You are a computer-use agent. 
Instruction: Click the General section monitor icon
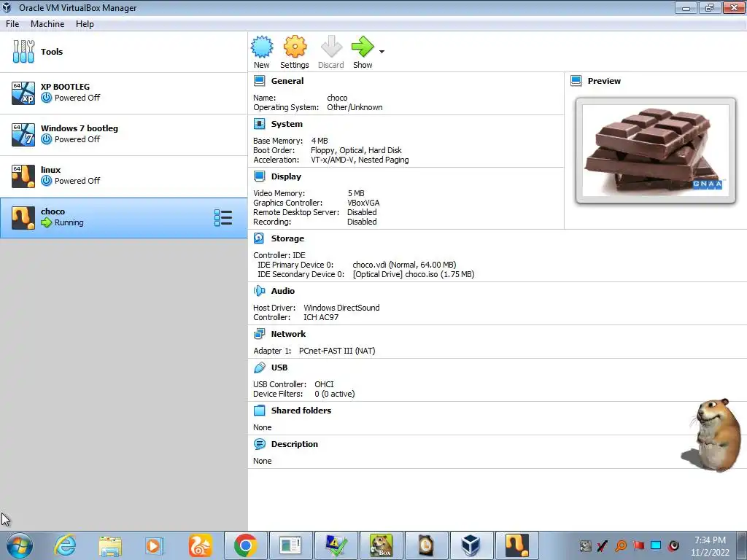click(x=259, y=81)
